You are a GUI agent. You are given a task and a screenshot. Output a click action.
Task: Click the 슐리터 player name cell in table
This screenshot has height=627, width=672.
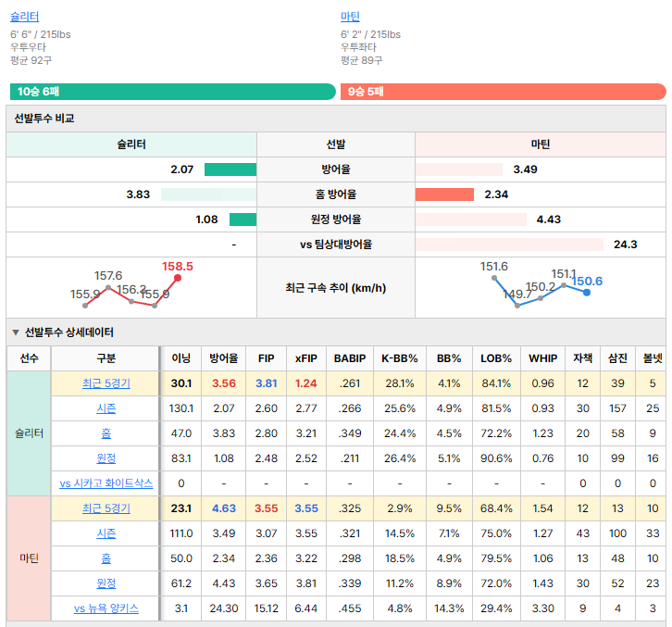29,433
